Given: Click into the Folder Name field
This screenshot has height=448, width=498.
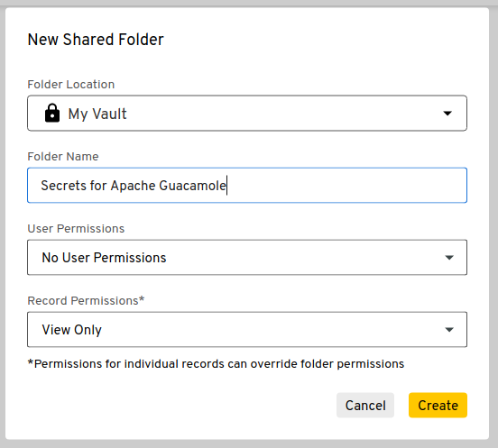Looking at the screenshot, I should [x=247, y=186].
